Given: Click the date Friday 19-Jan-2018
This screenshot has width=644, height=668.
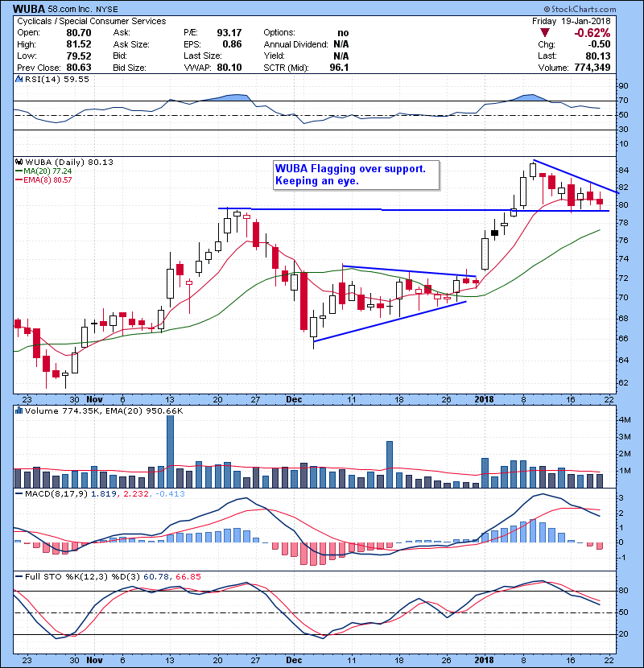Looking at the screenshot, I should click(571, 21).
